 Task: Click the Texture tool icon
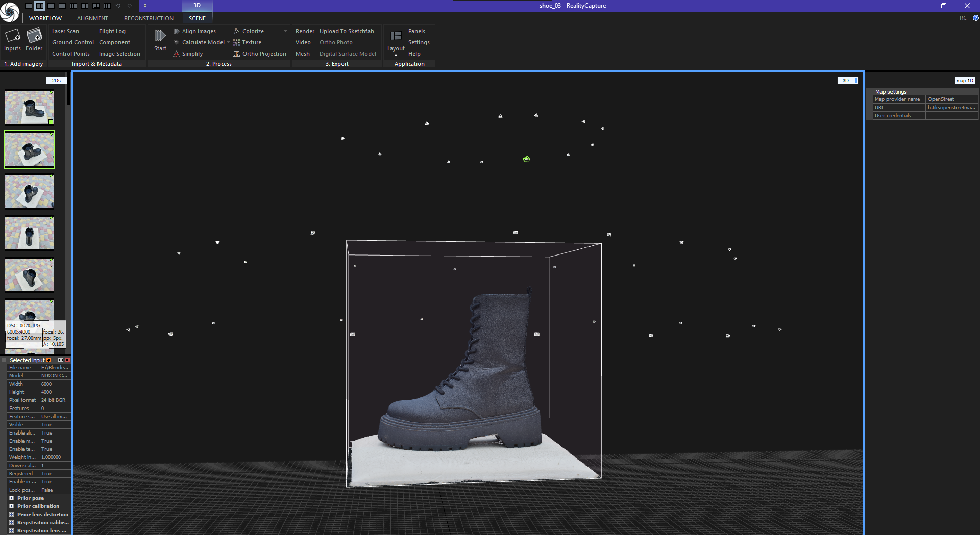coord(236,43)
